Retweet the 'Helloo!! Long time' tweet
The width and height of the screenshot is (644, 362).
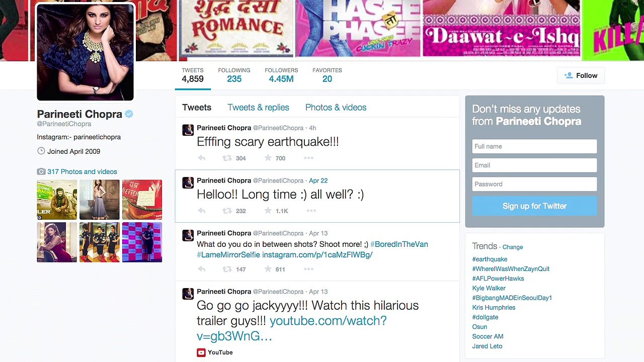pyautogui.click(x=227, y=211)
